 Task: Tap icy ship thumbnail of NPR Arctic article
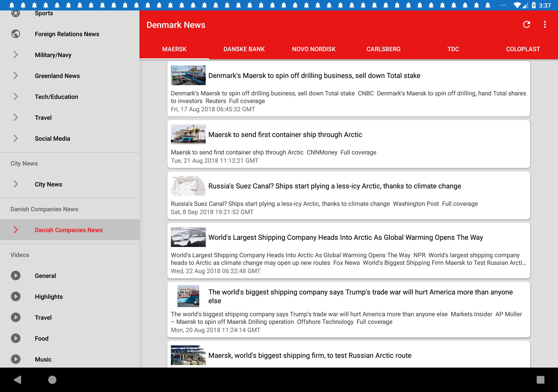tap(188, 237)
